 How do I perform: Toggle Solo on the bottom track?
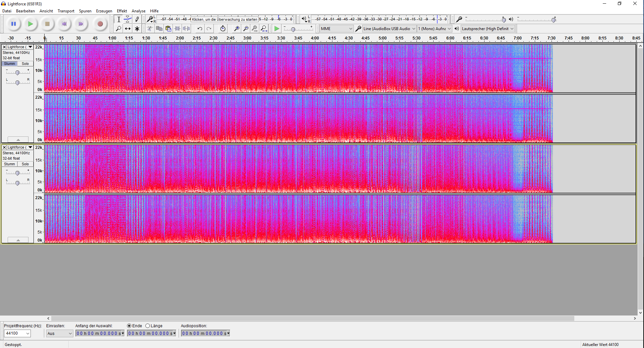tap(25, 164)
